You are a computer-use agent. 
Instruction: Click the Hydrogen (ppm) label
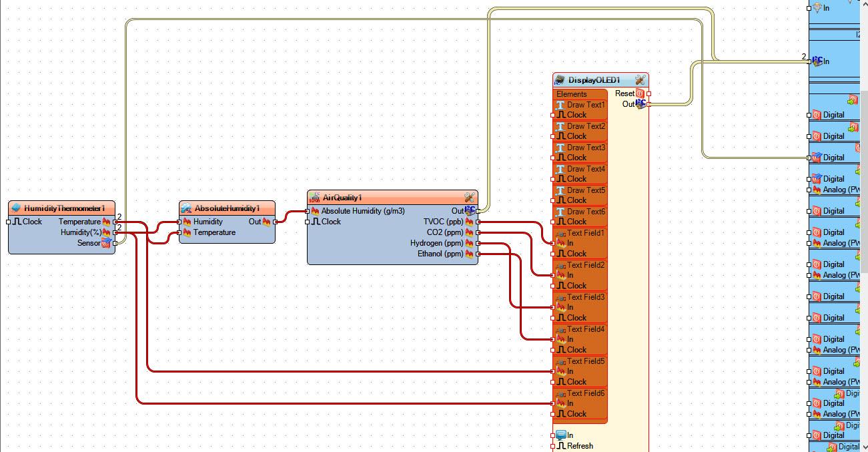coord(436,243)
